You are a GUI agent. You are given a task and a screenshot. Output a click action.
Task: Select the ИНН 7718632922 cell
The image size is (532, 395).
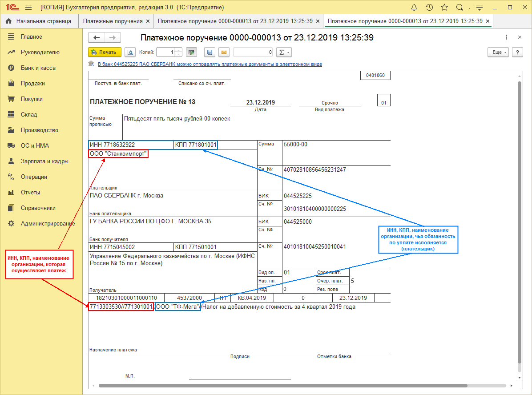point(131,145)
